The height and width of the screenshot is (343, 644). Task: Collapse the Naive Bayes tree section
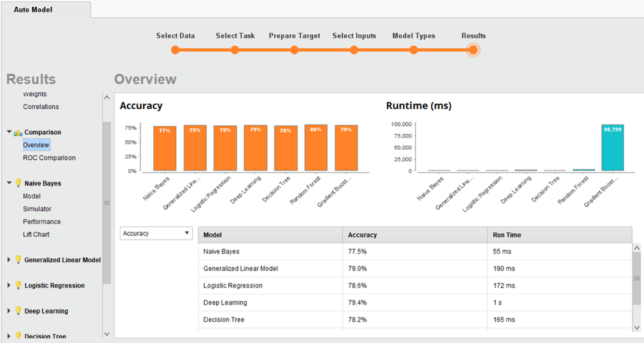[9, 183]
